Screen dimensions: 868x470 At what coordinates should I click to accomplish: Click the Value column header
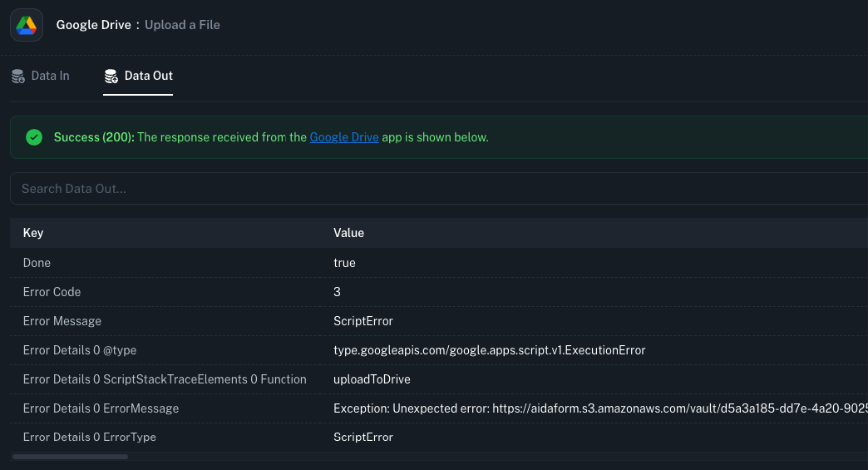coord(348,233)
